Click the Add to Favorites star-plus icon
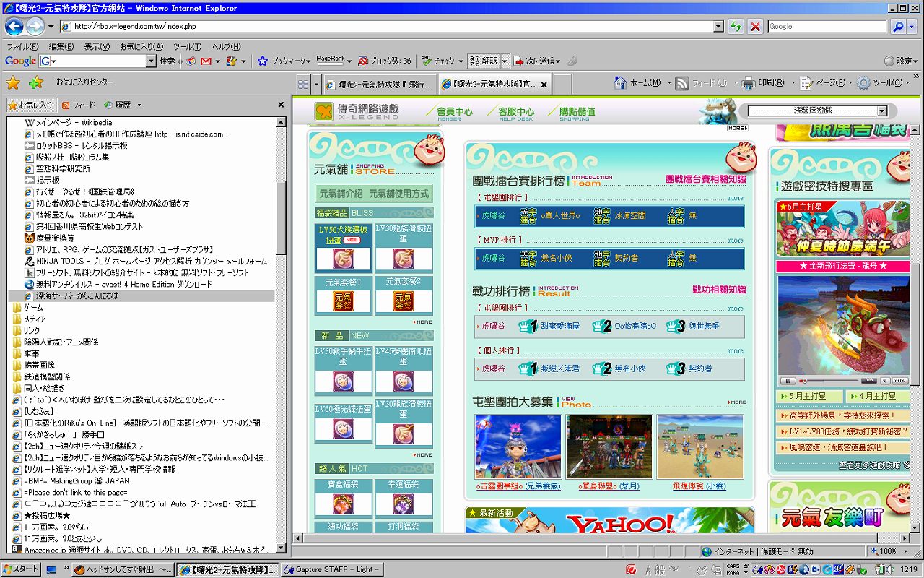This screenshot has width=924, height=578. coord(36,82)
